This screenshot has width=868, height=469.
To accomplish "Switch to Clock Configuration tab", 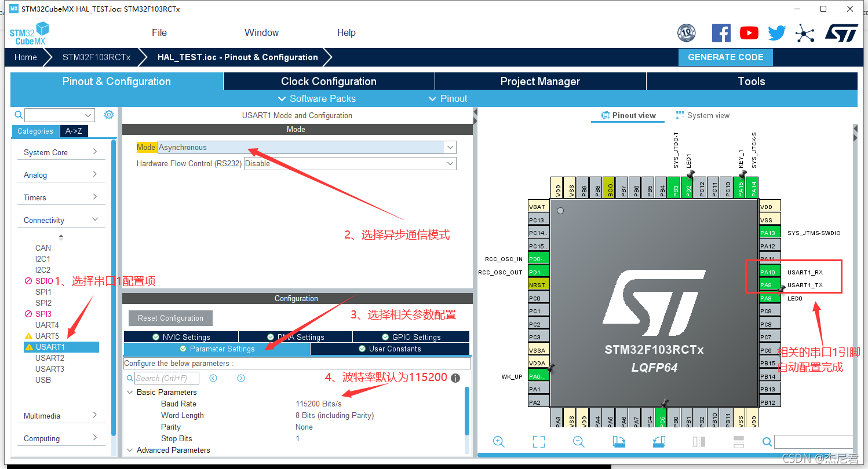I will tap(329, 81).
